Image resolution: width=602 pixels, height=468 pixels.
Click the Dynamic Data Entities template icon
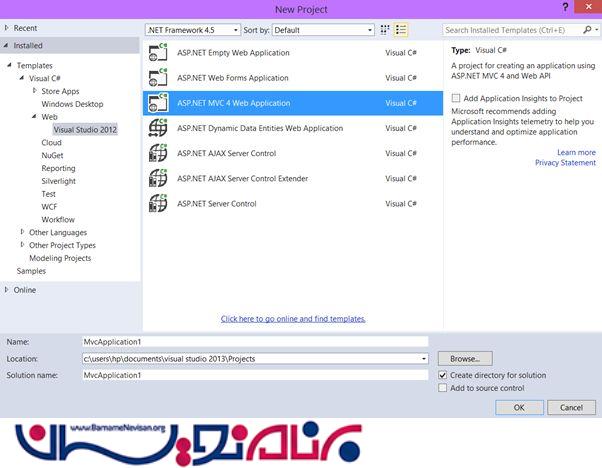(x=158, y=128)
